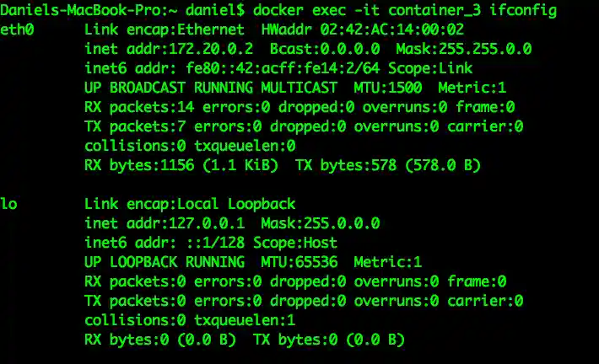
Task: Click the TX packets:7 text
Action: pos(131,126)
